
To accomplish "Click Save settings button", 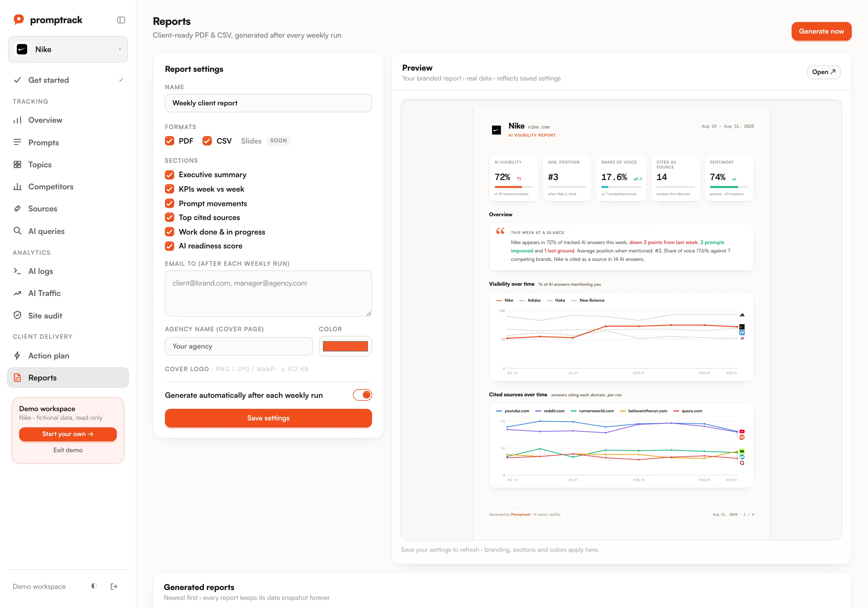I will 268,418.
